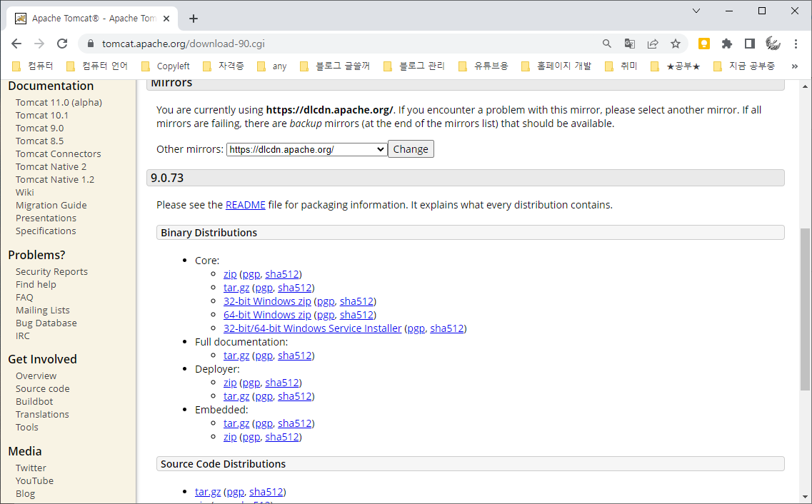The image size is (812, 504).
Task: Download the 32-bit Windows zip
Action: [267, 301]
